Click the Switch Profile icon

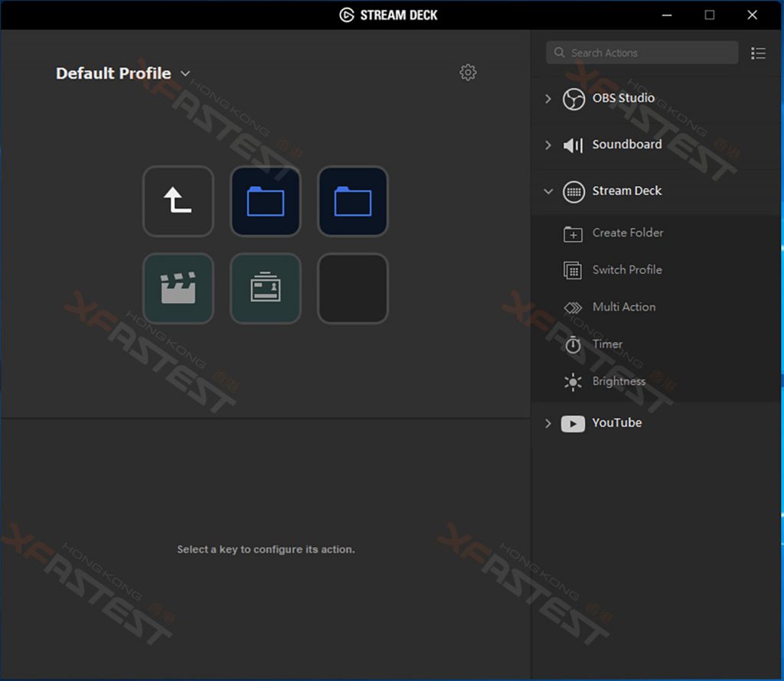click(x=573, y=270)
